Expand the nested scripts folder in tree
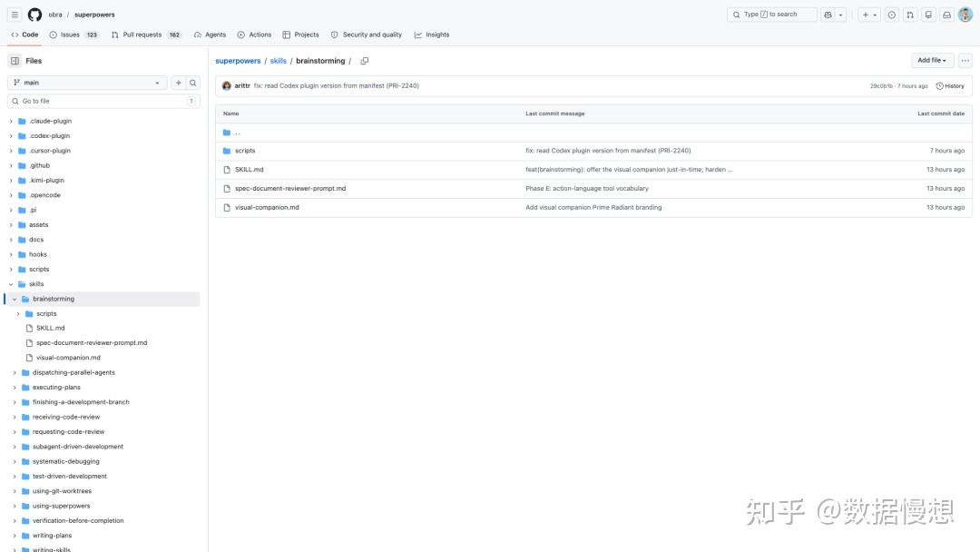980x552 pixels. pos(18,314)
